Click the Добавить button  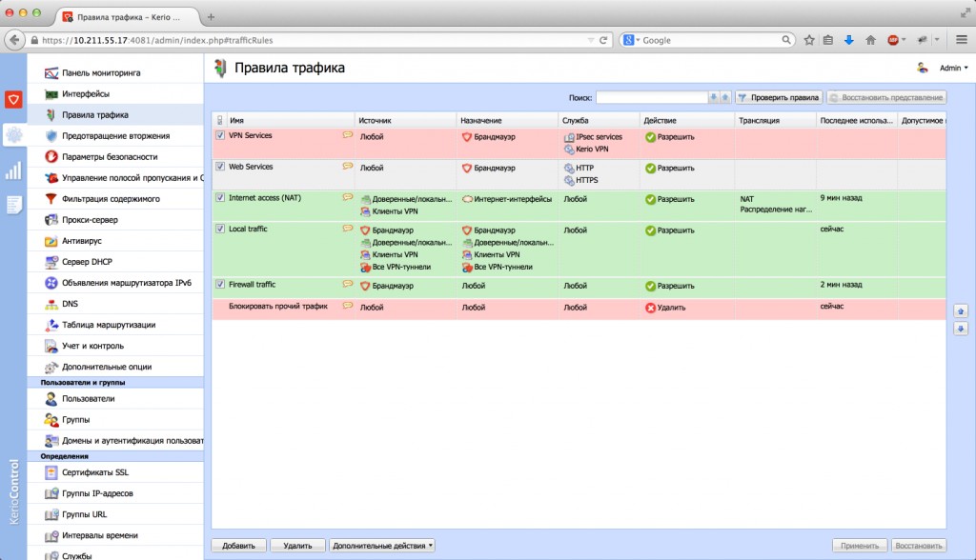239,546
